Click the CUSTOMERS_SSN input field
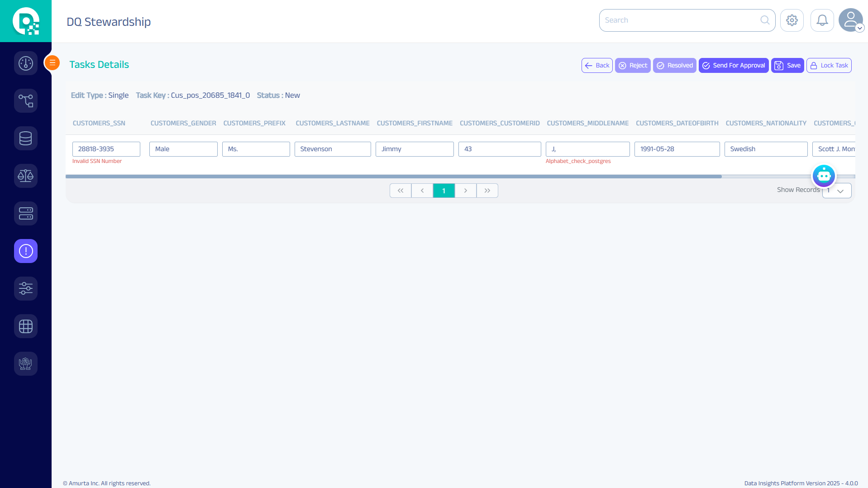Screen dimensions: 868x488 point(106,149)
